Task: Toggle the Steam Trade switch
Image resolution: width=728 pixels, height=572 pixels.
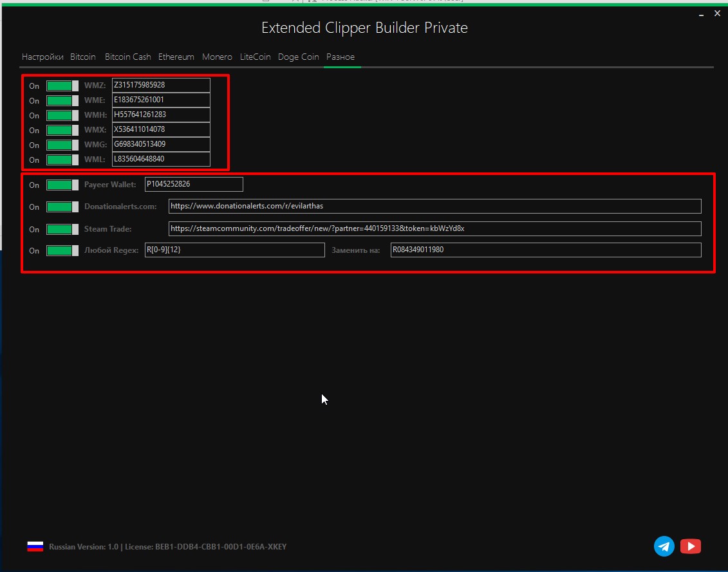Action: [62, 229]
